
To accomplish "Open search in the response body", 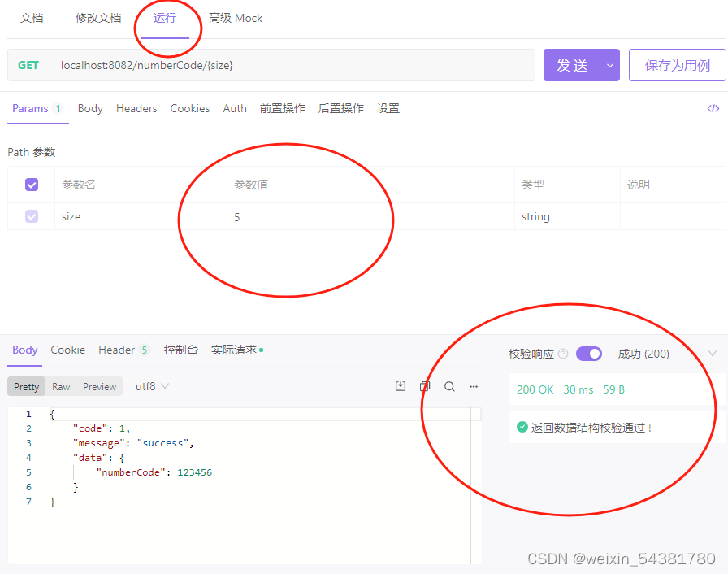I will 449,386.
